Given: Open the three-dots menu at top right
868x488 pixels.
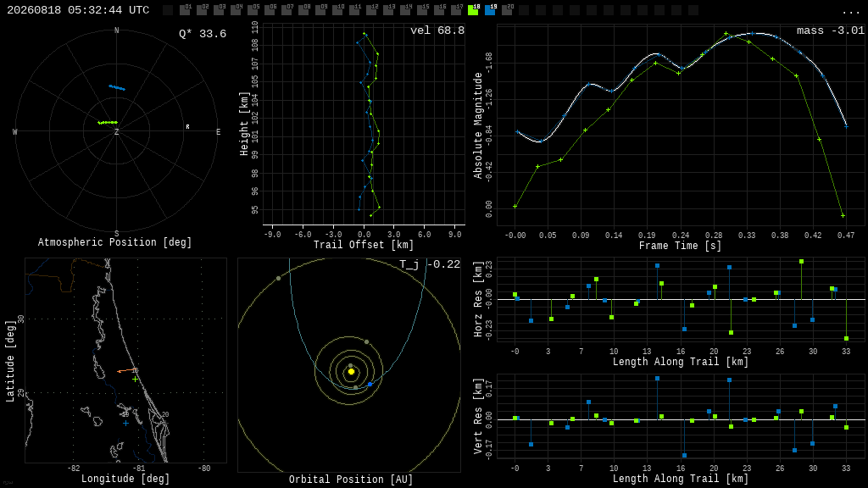Looking at the screenshot, I should (850, 12).
